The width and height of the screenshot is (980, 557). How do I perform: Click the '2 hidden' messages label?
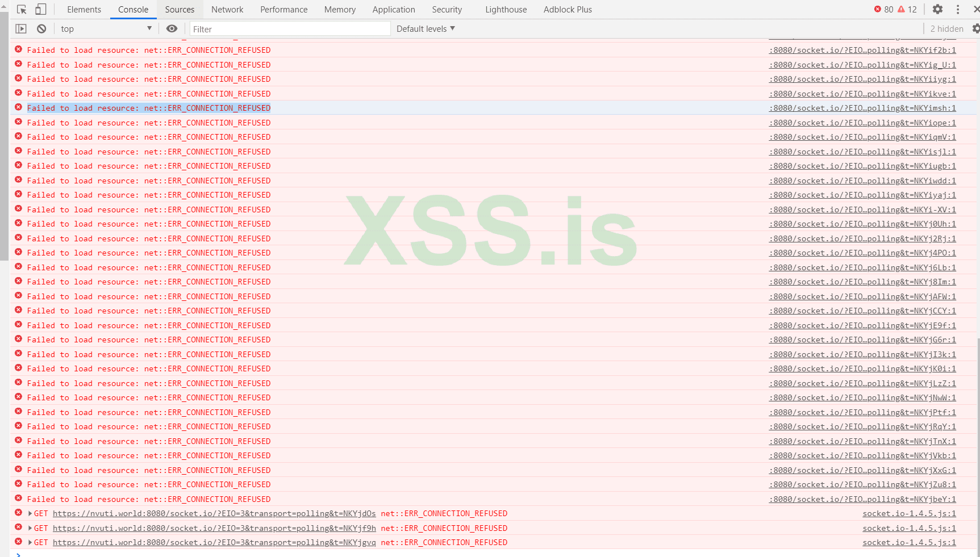pos(947,29)
